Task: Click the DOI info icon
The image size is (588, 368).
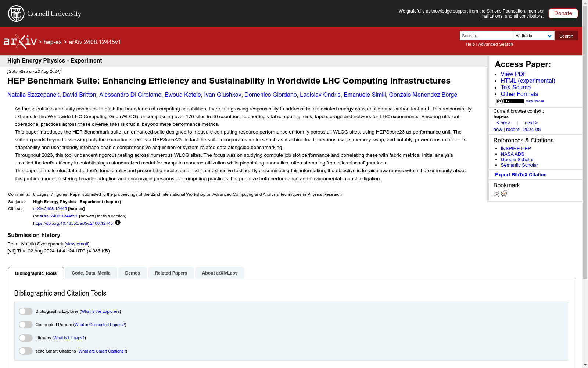Action: tap(118, 223)
